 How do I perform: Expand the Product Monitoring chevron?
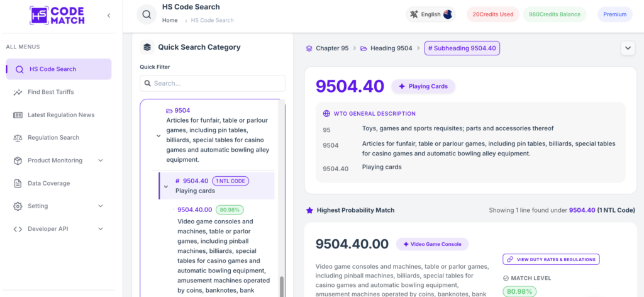(101, 160)
